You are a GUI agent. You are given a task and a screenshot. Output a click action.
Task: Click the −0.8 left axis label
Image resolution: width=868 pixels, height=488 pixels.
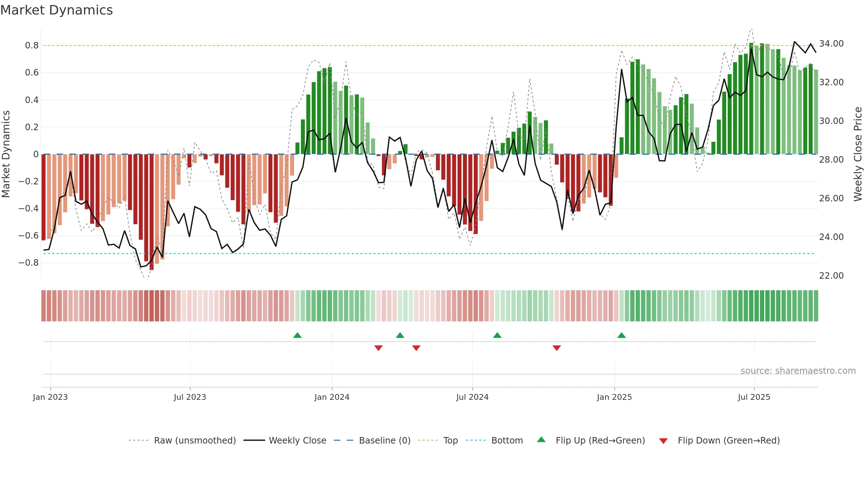[28, 262]
